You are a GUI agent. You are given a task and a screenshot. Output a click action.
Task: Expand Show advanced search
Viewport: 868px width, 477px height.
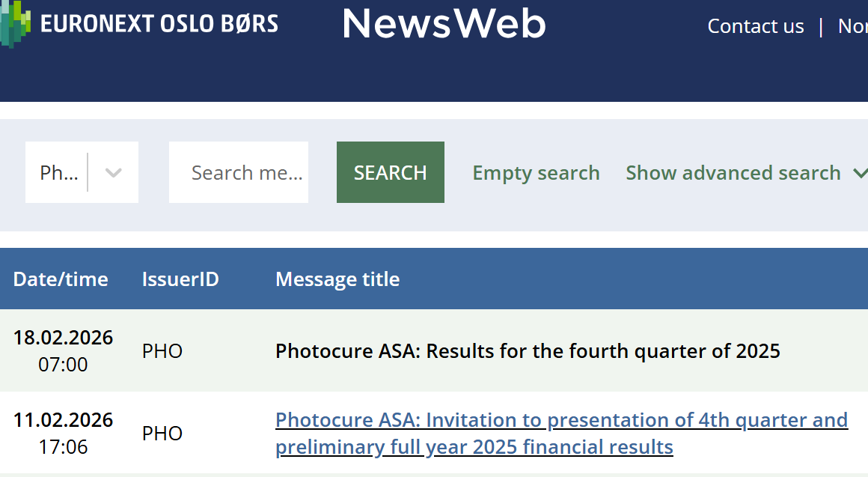(x=733, y=173)
